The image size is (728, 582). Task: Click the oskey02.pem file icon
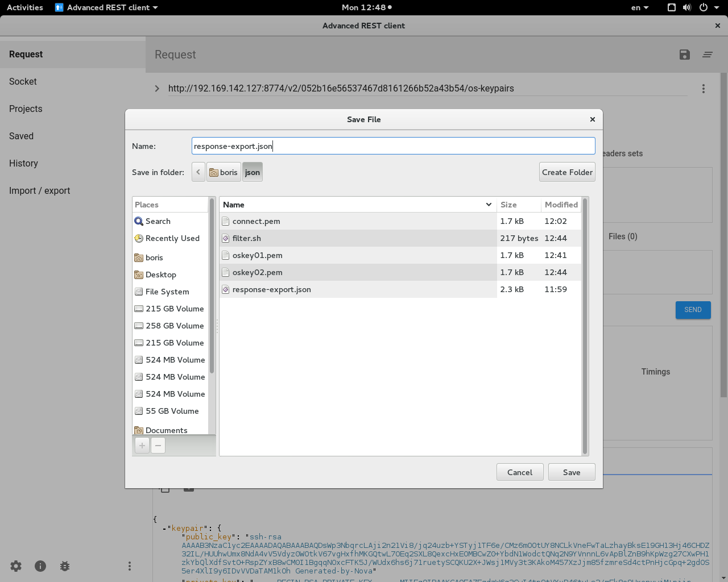(226, 272)
